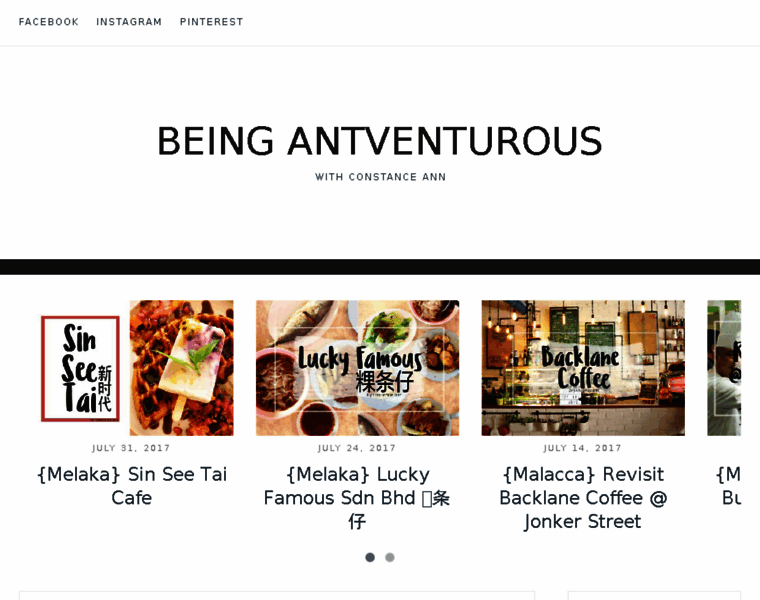The width and height of the screenshot is (760, 600).
Task: Open the Facebook link in top bar
Action: tap(48, 22)
